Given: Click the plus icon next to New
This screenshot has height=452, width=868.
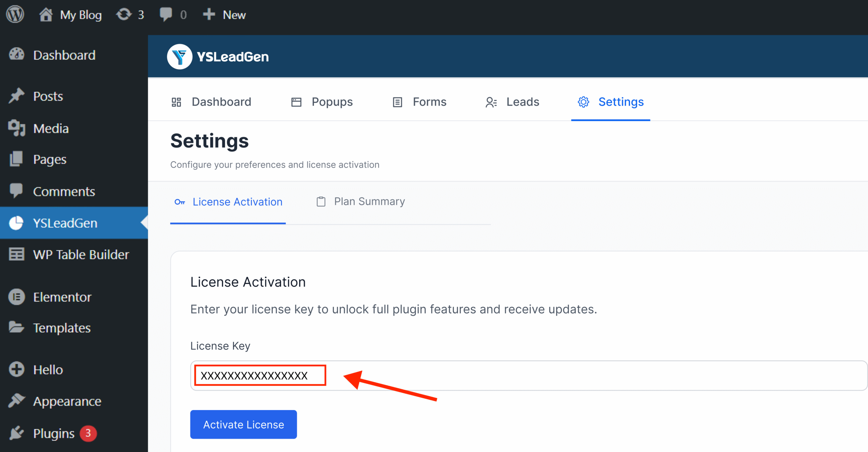Looking at the screenshot, I should tap(209, 15).
